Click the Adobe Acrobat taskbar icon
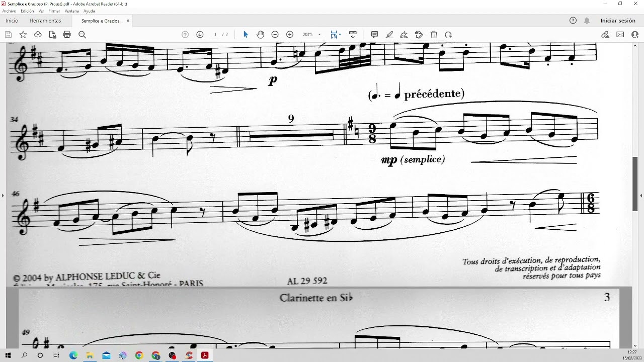Image resolution: width=644 pixels, height=362 pixels. pos(205,355)
